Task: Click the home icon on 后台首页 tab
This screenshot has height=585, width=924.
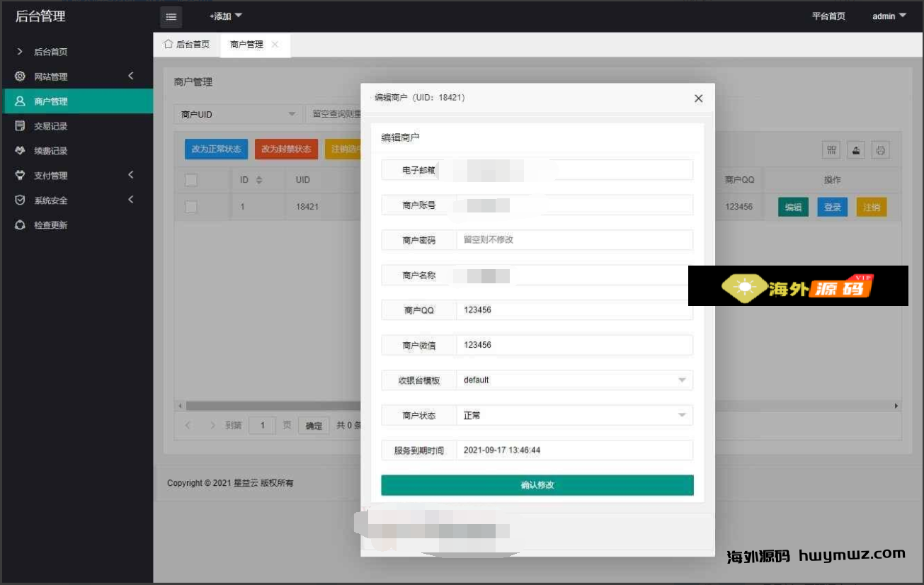Action: pyautogui.click(x=169, y=44)
